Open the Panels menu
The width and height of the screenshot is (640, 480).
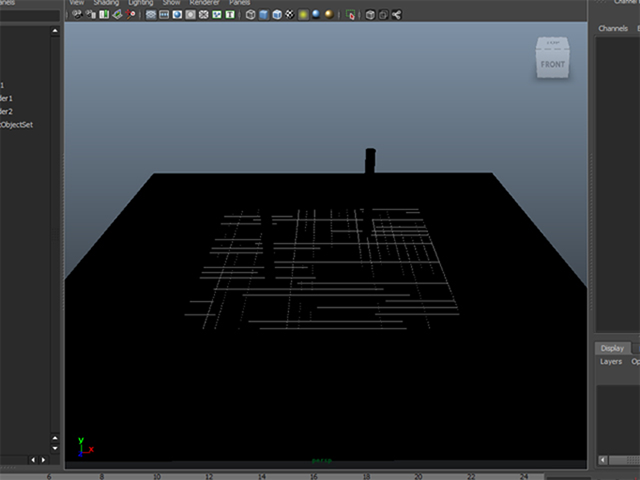pyautogui.click(x=240, y=2)
